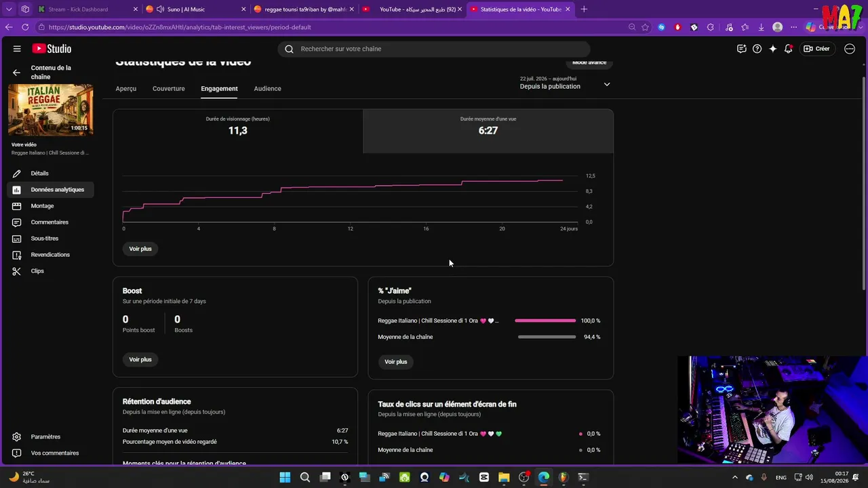Click the grey Moyenne de la chaîne bar

point(547,337)
